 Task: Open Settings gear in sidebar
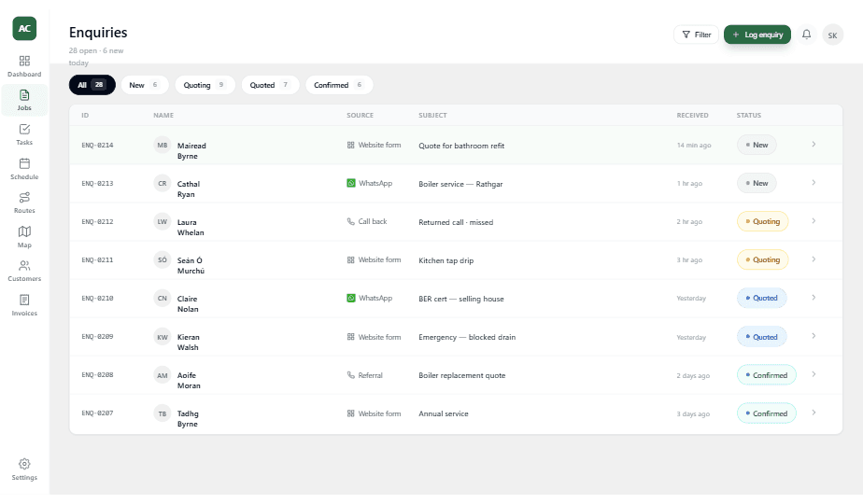[24, 464]
